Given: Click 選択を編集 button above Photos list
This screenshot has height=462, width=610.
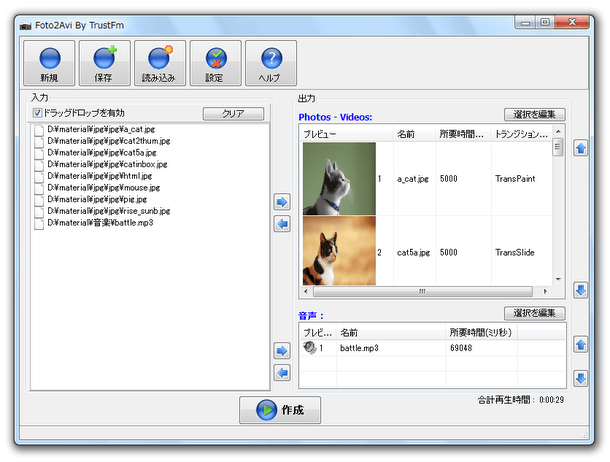Looking at the screenshot, I should pos(535,114).
